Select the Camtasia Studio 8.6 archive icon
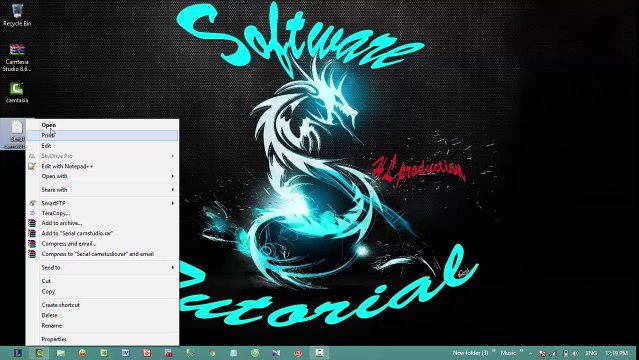The image size is (639, 360). [x=17, y=57]
